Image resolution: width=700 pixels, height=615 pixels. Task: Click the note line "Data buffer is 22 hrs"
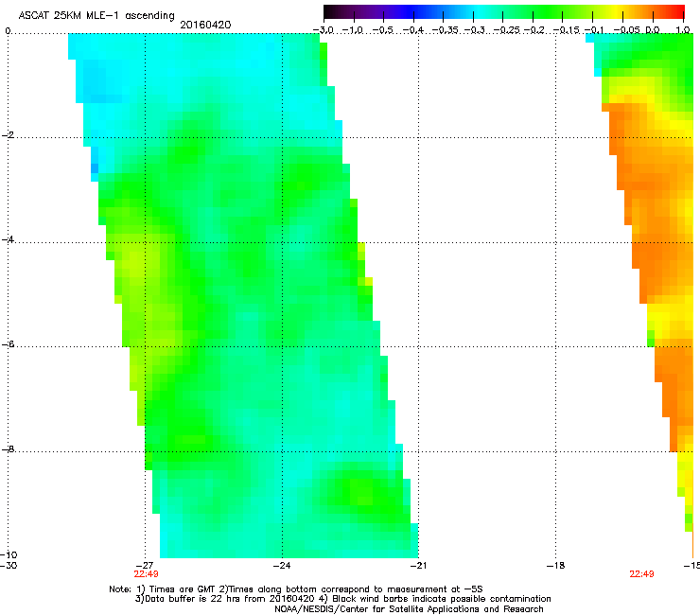point(342,599)
